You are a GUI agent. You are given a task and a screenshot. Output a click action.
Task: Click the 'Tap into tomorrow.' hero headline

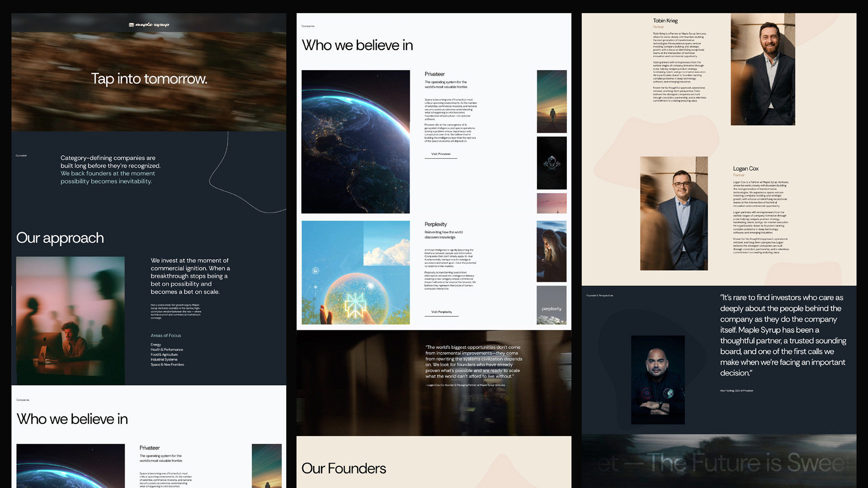(x=149, y=79)
